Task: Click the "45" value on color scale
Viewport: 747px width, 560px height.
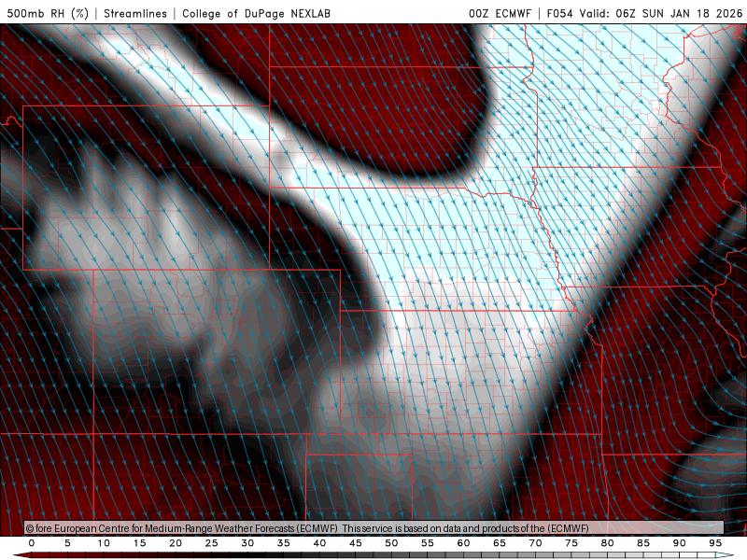Action: [x=356, y=543]
